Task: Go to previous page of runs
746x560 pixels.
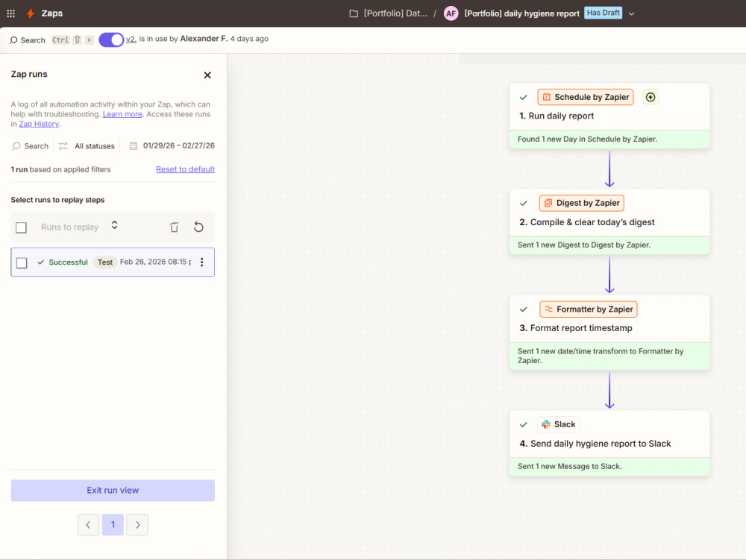Action: 88,525
